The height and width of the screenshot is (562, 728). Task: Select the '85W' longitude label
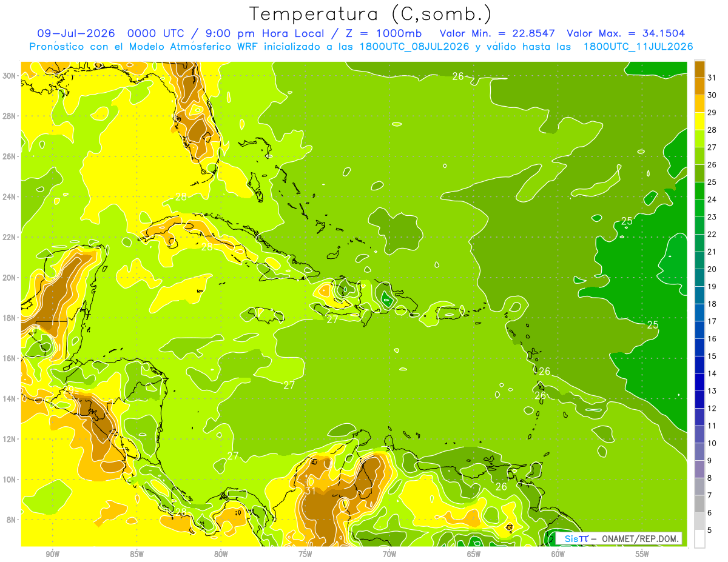(136, 554)
